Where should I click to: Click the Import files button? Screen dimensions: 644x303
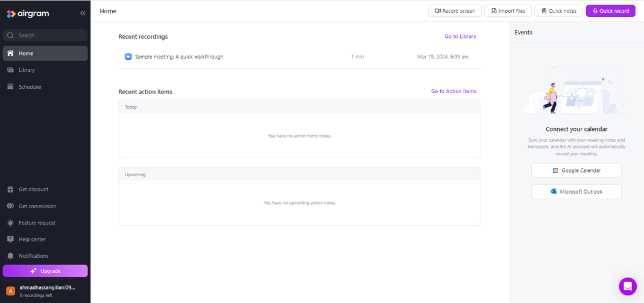(x=508, y=11)
